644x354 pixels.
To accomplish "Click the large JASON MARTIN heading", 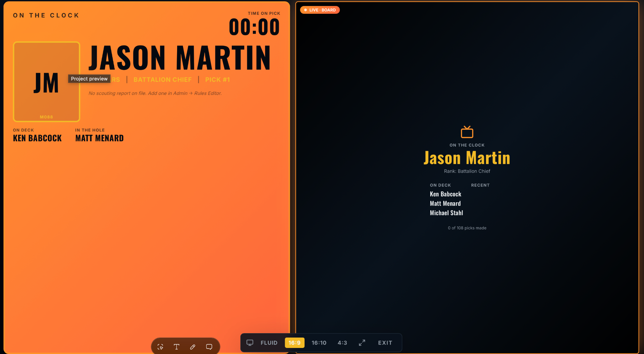I will (180, 58).
